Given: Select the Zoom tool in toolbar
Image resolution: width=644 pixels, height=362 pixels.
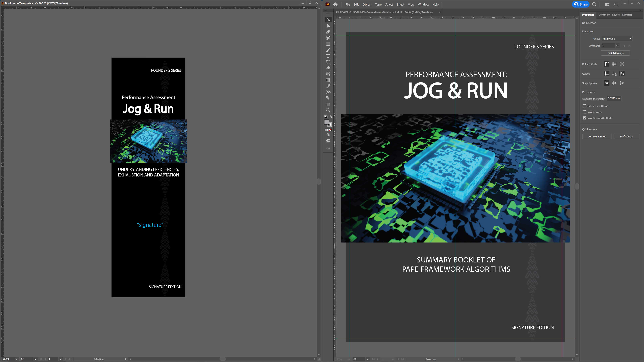Looking at the screenshot, I should 328,110.
